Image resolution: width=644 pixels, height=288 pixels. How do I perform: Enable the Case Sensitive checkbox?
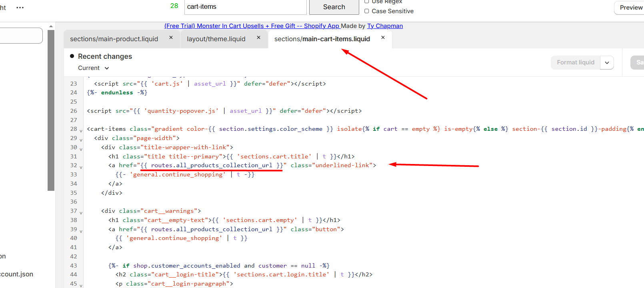tap(366, 11)
